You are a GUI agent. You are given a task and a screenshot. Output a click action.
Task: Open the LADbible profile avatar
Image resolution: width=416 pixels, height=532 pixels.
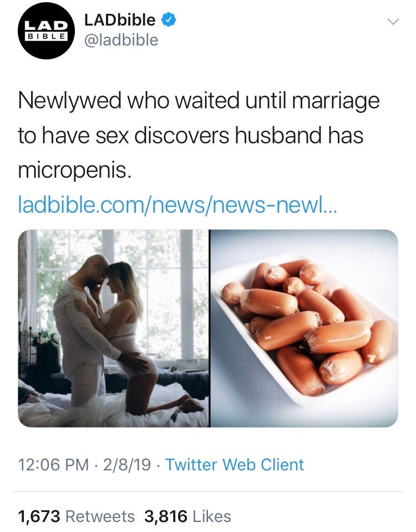click(47, 31)
